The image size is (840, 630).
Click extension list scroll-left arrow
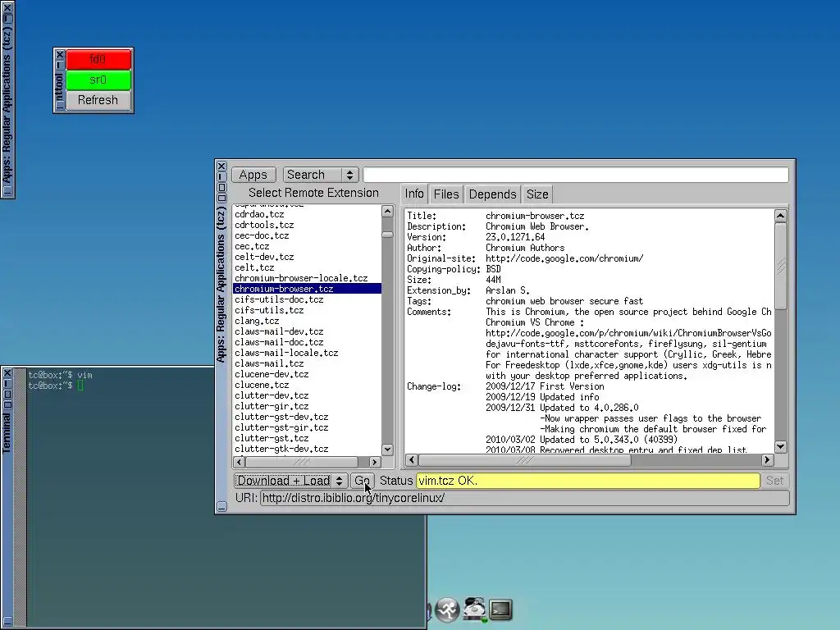point(240,462)
